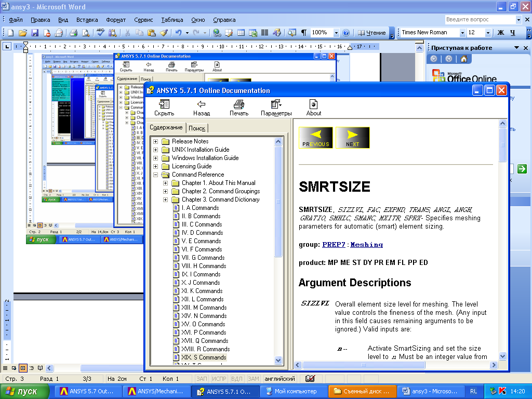Click the Windows пуск Start button

tap(25, 391)
